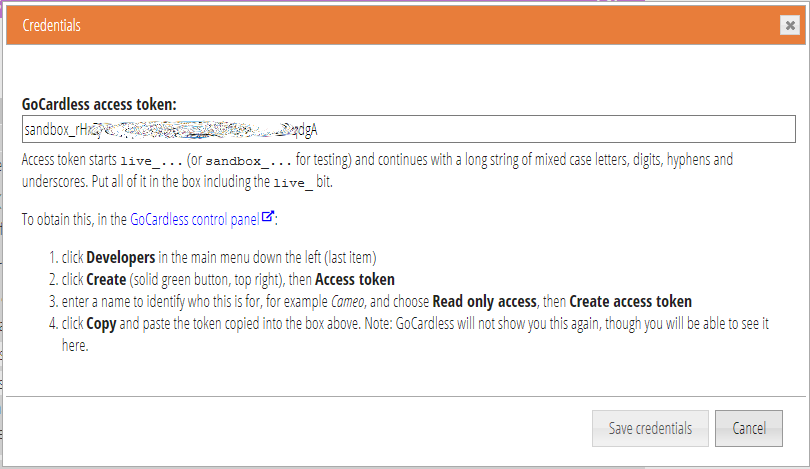Open the GoCardless control panel link
The image size is (810, 469).
coord(194,220)
